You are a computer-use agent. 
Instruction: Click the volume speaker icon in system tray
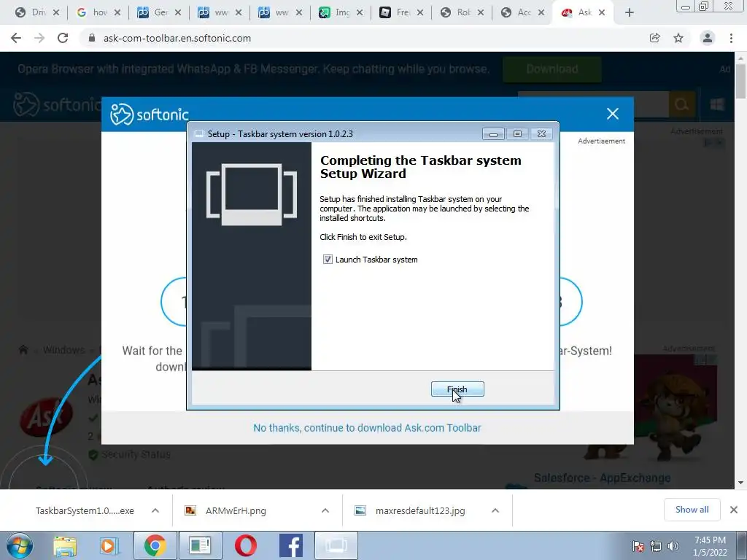(x=673, y=546)
